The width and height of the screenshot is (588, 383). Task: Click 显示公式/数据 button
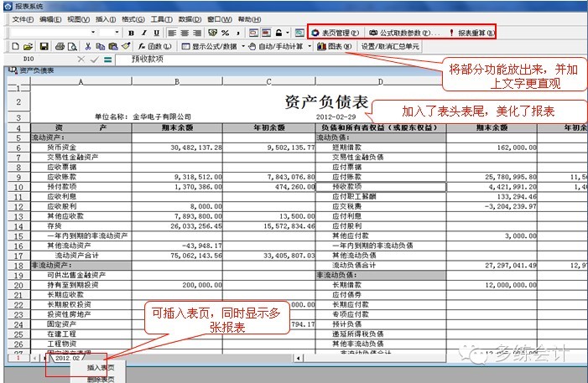pyautogui.click(x=209, y=46)
